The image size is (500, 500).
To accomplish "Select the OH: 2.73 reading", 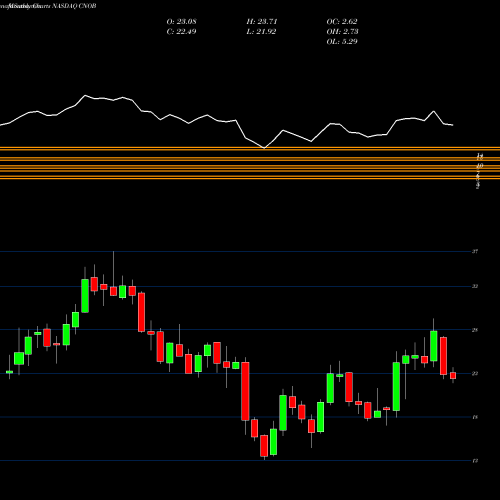I will click(343, 31).
